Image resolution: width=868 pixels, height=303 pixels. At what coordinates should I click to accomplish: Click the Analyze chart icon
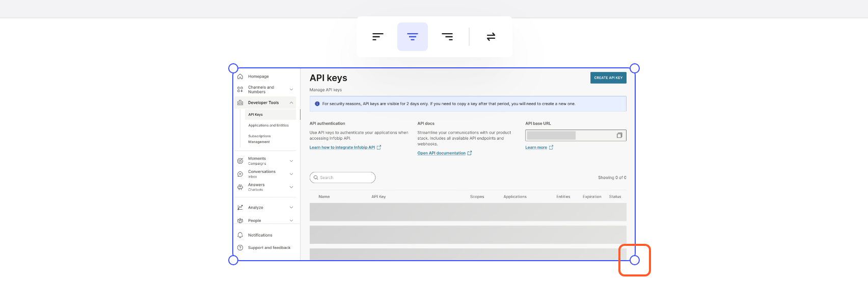click(240, 208)
